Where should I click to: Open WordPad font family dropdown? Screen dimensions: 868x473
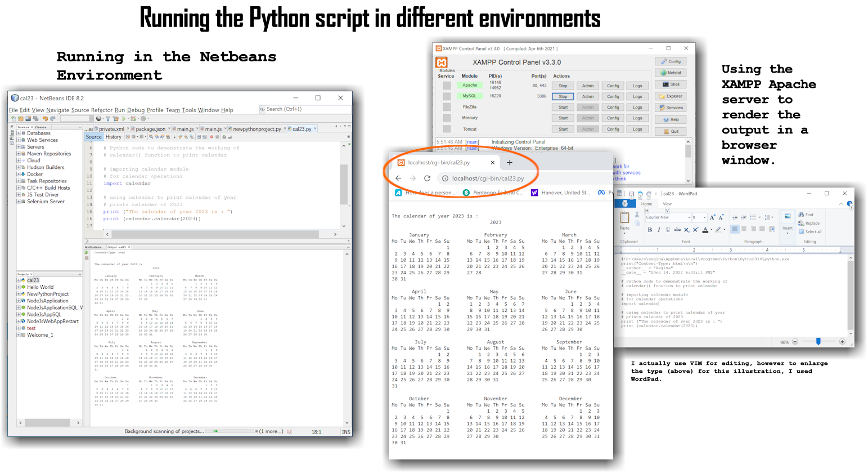point(689,217)
